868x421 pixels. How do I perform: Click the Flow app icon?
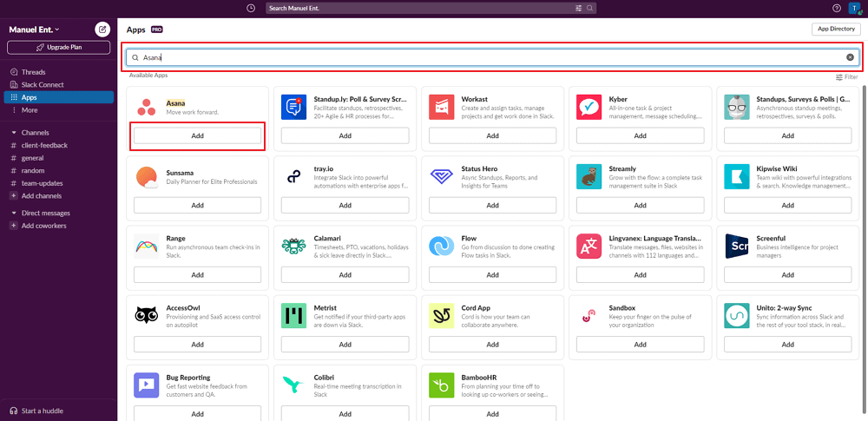coord(442,247)
